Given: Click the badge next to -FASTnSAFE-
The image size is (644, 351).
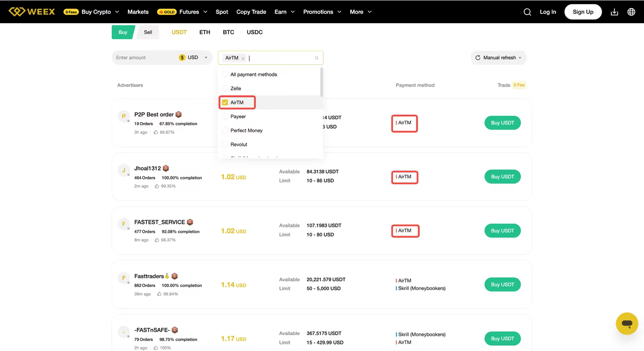Looking at the screenshot, I should (175, 330).
